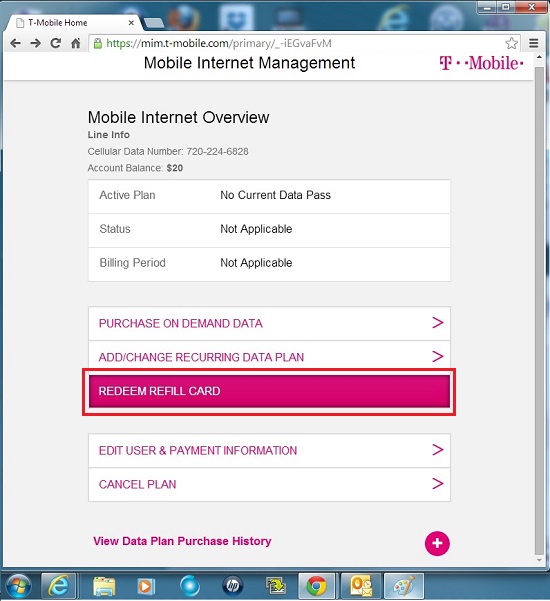
Task: Click the browser forward arrow
Action: (x=35, y=43)
